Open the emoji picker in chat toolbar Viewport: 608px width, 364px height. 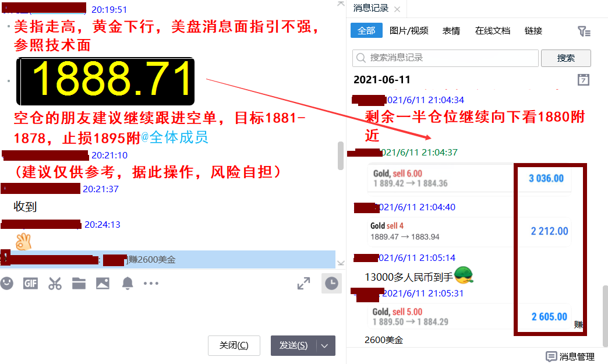click(x=7, y=284)
